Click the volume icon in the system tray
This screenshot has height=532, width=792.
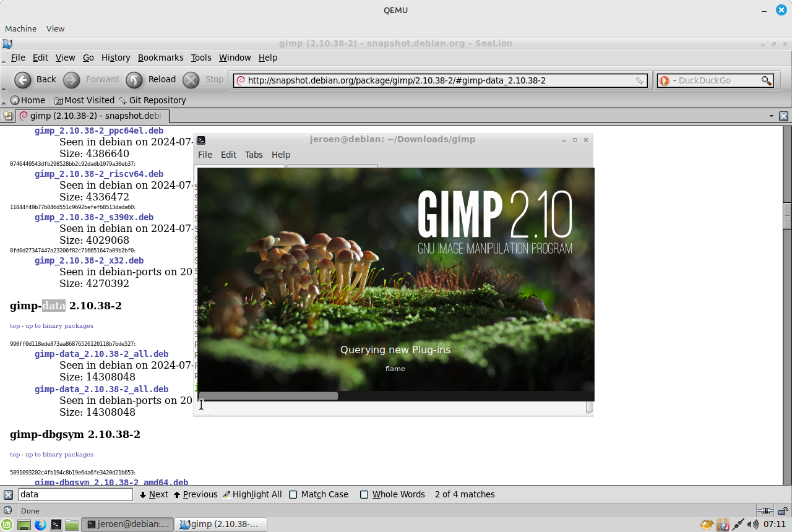pyautogui.click(x=753, y=525)
